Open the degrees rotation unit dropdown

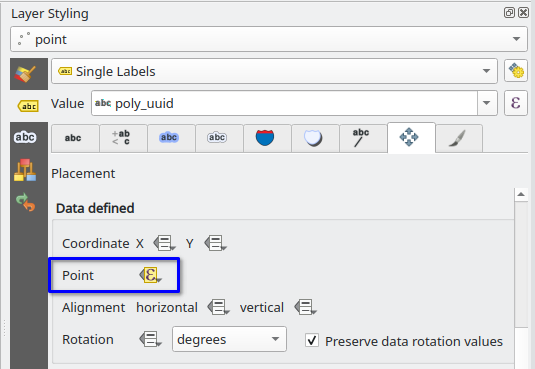click(x=229, y=339)
